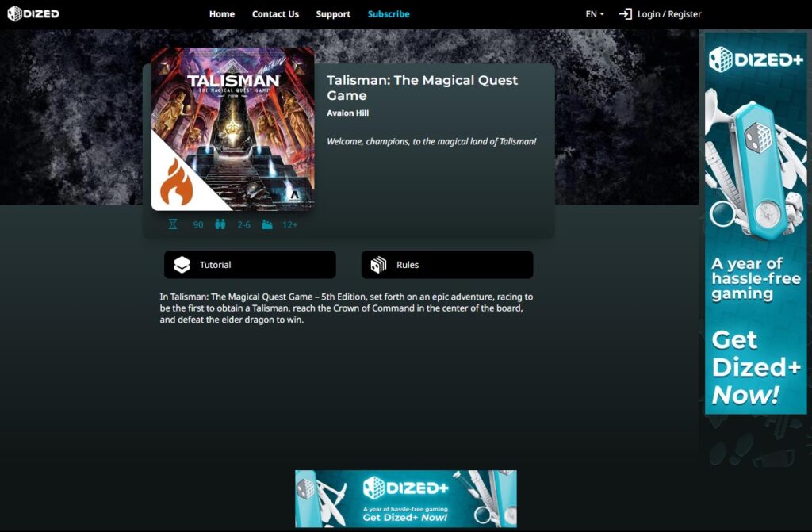
Task: Click the players count icon
Action: click(x=220, y=224)
